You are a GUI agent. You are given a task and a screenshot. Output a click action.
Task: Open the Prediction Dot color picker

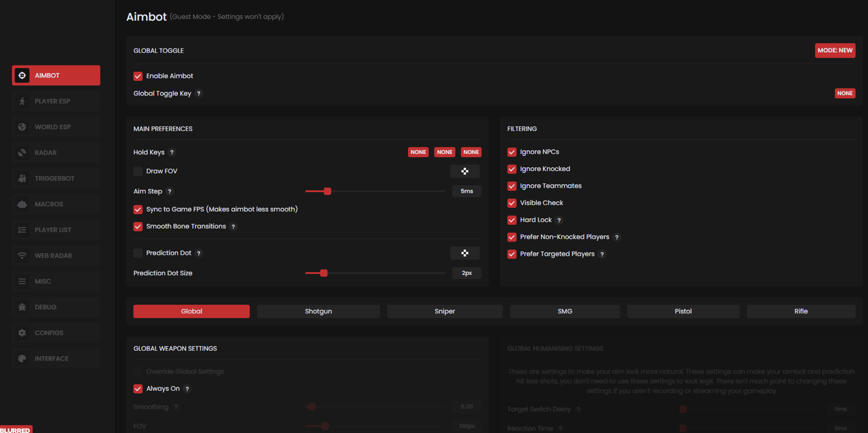click(465, 253)
